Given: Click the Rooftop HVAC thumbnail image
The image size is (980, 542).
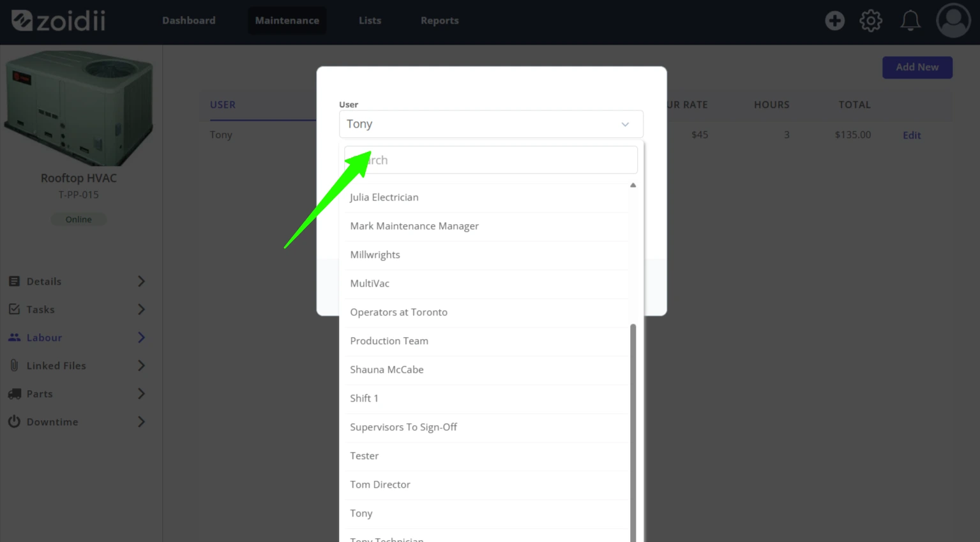Looking at the screenshot, I should click(x=79, y=109).
